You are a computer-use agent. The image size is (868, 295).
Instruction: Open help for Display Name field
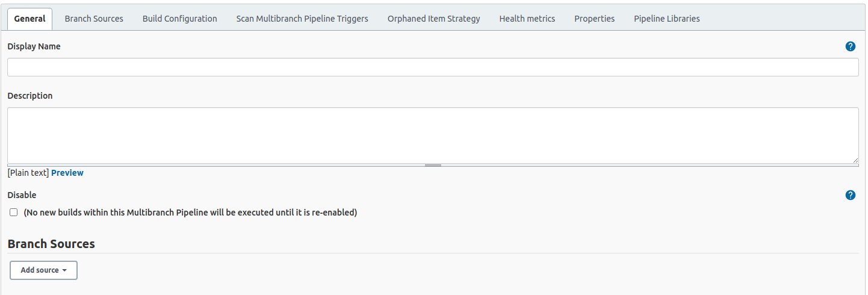[851, 46]
